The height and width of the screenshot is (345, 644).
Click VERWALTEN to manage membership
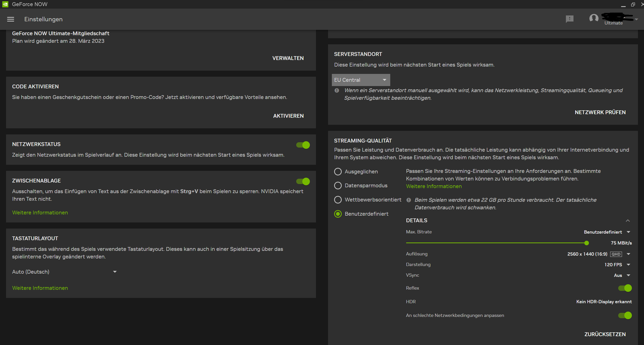288,58
